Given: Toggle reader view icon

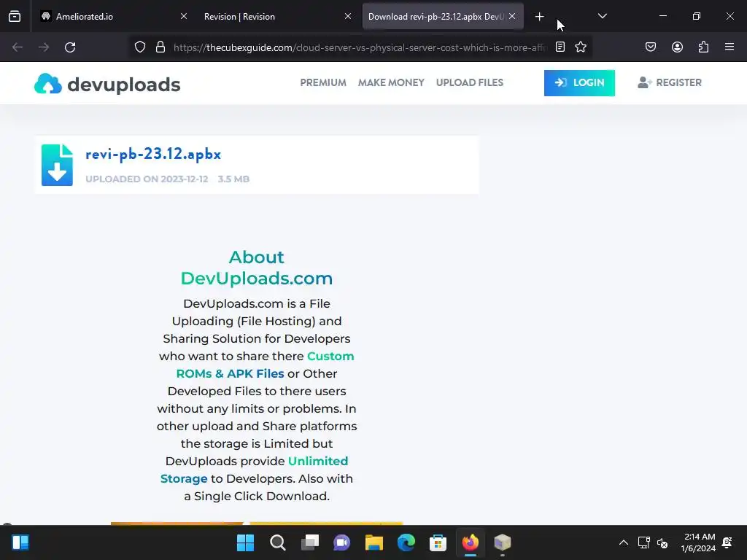Looking at the screenshot, I should point(560,47).
